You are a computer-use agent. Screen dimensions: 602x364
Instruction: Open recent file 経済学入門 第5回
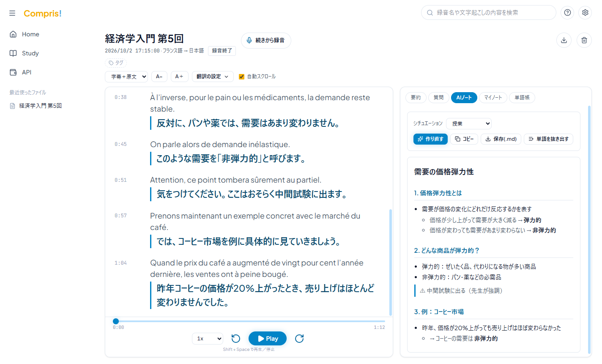41,106
